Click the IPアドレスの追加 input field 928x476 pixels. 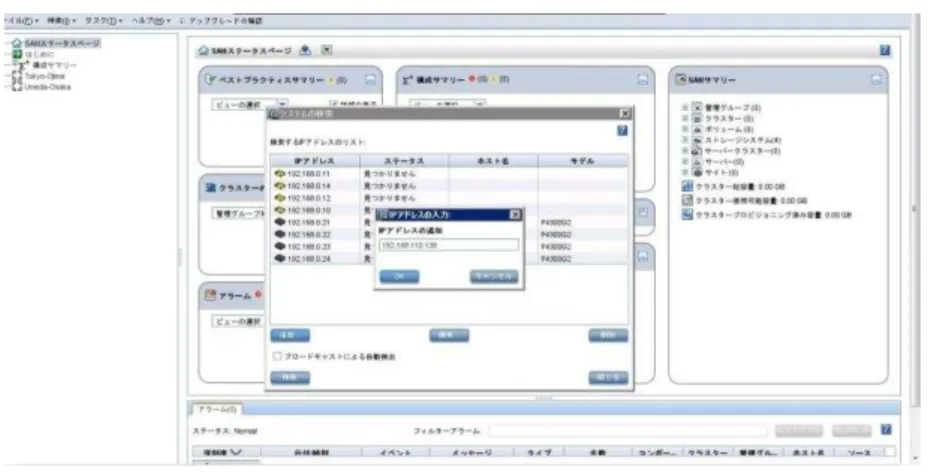pyautogui.click(x=449, y=245)
